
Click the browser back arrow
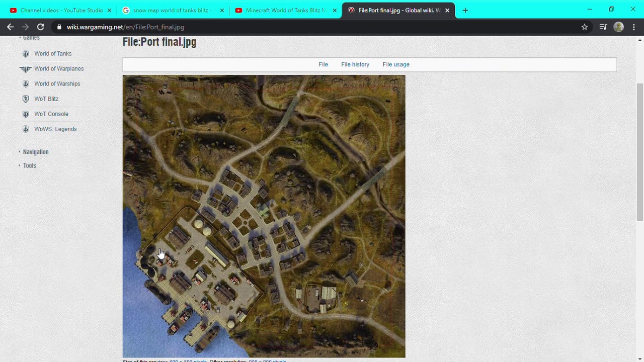pos(10,27)
